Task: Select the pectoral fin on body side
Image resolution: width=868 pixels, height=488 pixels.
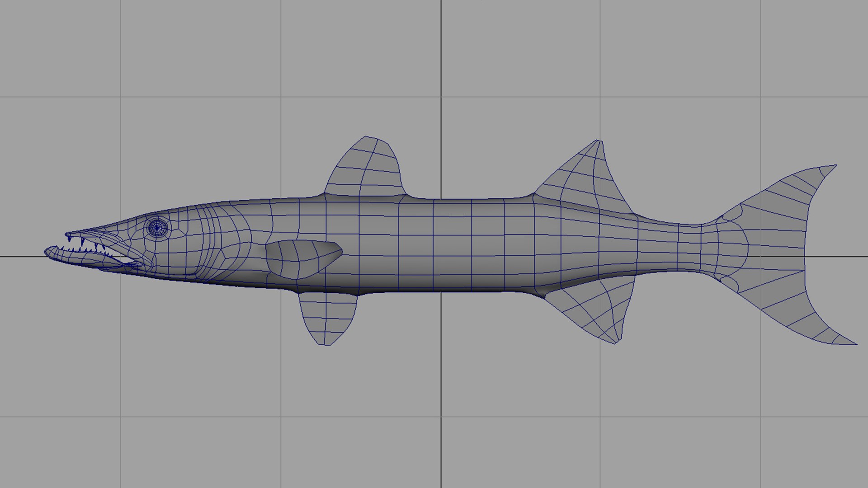Action: [x=303, y=258]
